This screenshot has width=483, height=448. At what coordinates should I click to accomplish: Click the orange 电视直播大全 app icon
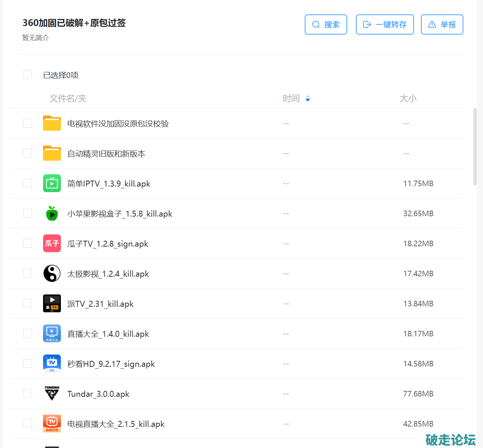pyautogui.click(x=52, y=424)
